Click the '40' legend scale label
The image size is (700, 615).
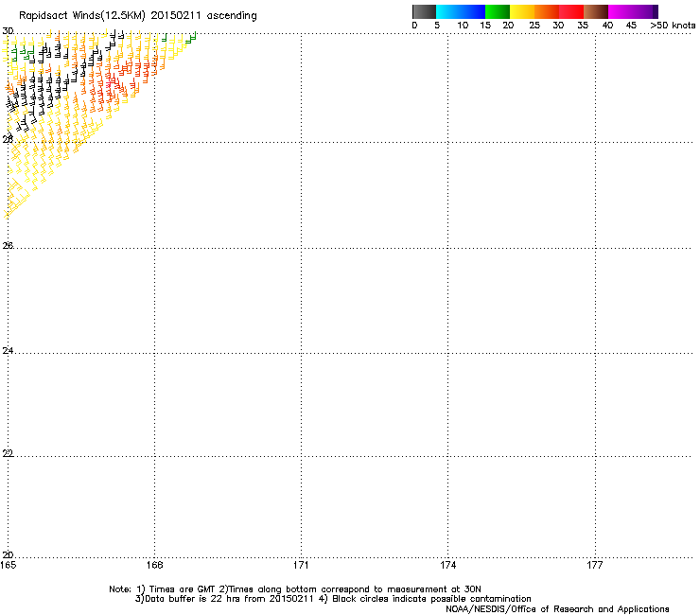(x=607, y=26)
